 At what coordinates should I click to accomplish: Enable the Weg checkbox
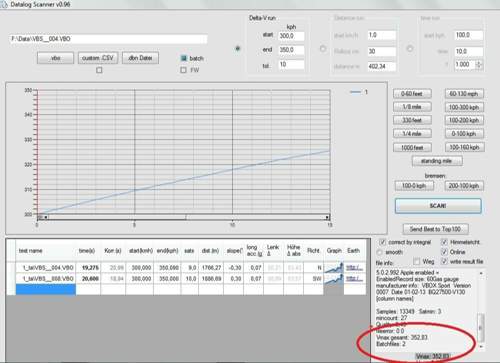[416, 261]
